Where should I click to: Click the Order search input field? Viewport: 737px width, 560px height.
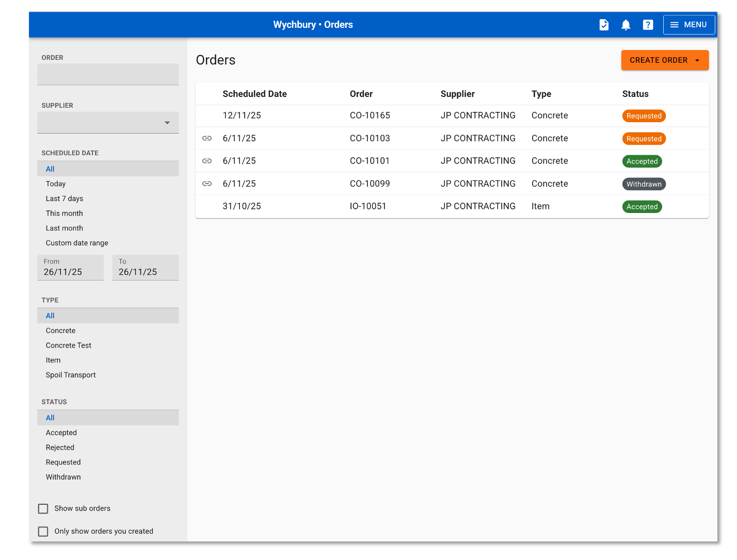pyautogui.click(x=108, y=74)
